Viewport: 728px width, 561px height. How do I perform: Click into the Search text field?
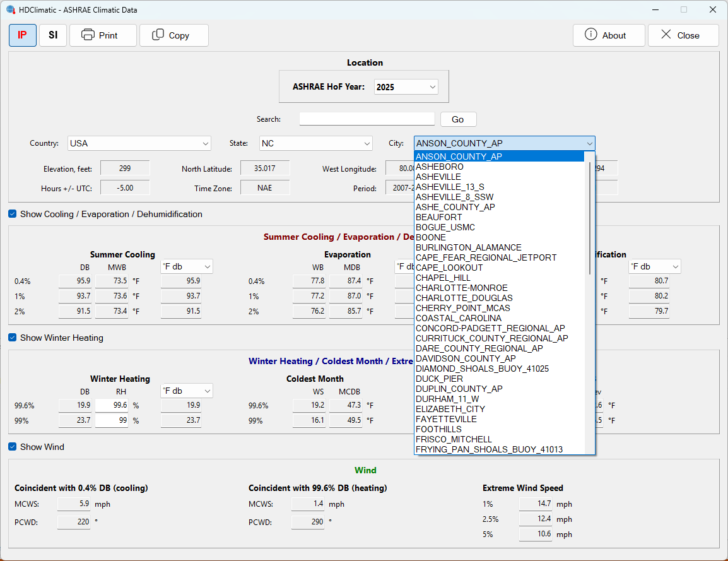[367, 119]
